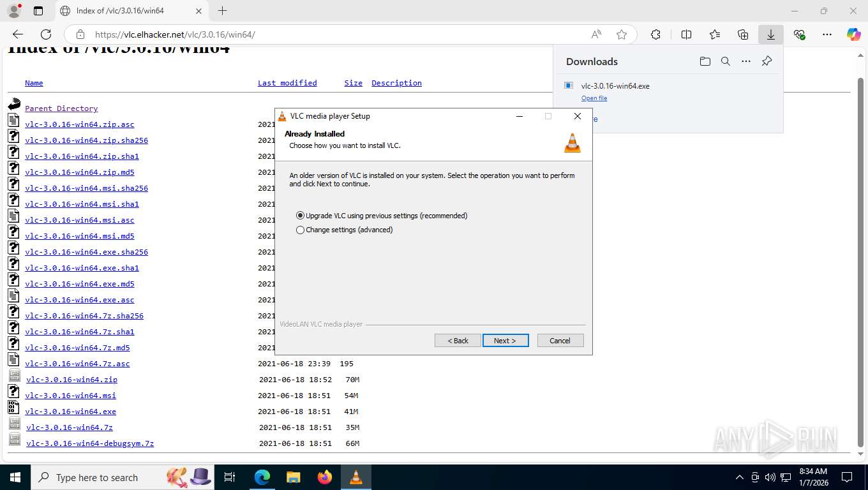Image resolution: width=868 pixels, height=490 pixels.
Task: Download vlc-3.0.16-win64.zip
Action: [x=71, y=380]
